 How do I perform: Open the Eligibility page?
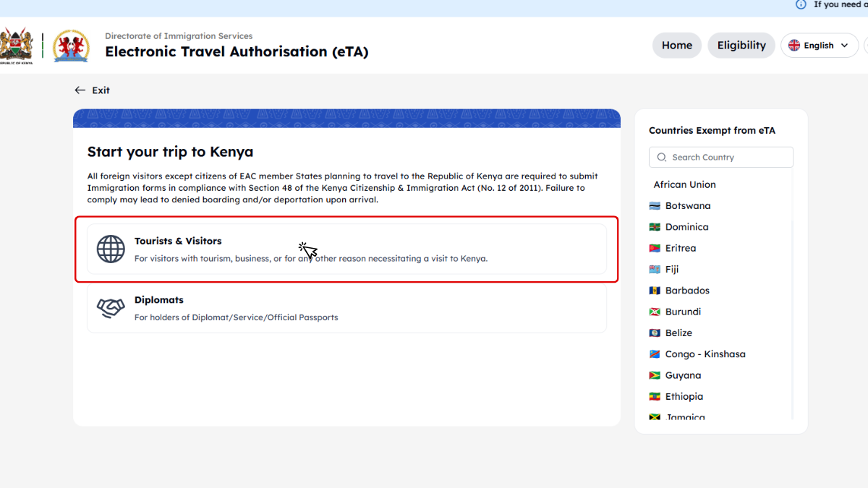[x=741, y=46]
